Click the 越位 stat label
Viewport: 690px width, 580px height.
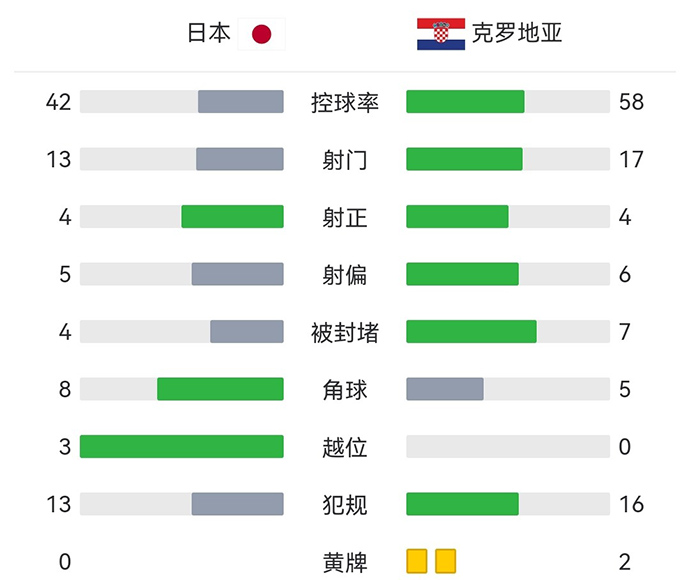click(345, 447)
